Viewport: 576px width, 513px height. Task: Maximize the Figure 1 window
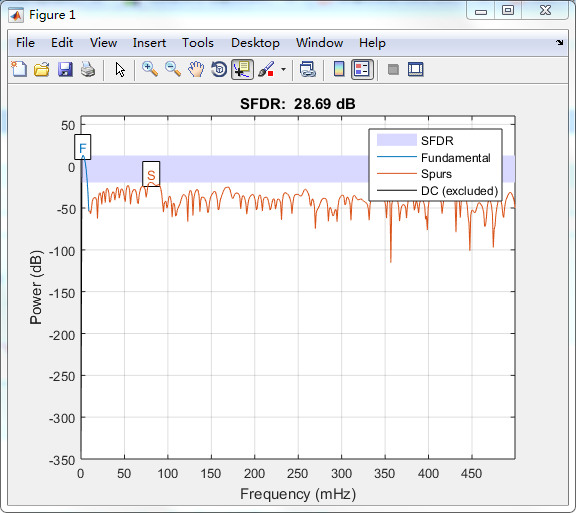508,10
